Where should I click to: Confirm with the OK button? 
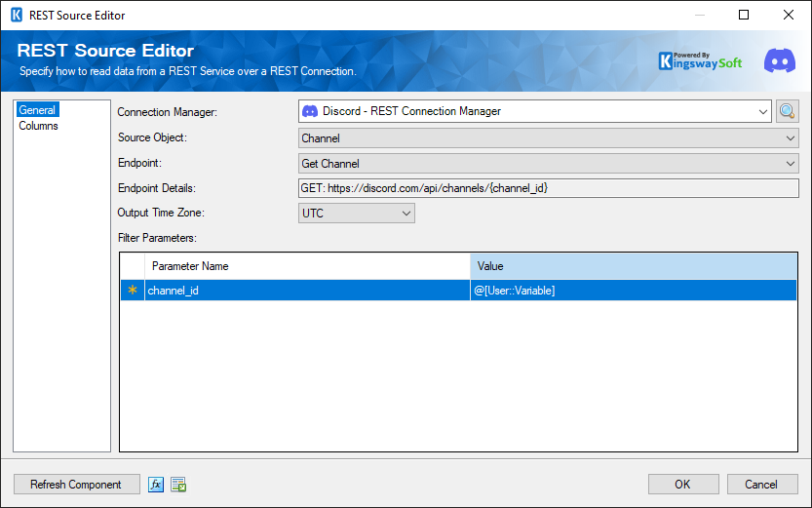(682, 485)
